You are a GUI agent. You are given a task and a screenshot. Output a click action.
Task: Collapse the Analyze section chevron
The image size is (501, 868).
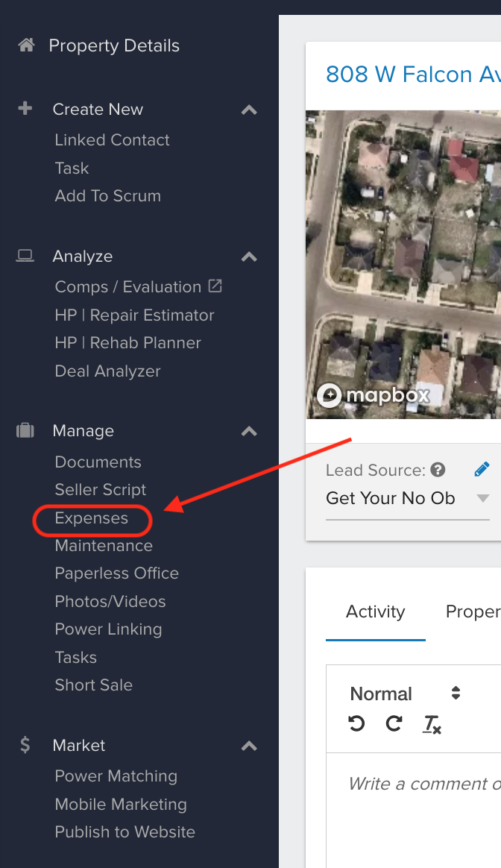coord(249,257)
